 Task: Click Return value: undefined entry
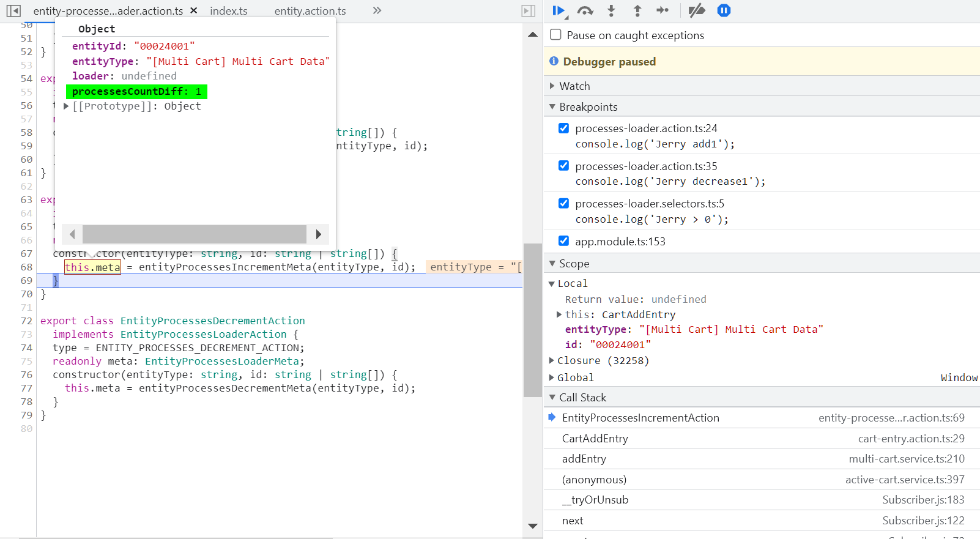pos(636,300)
